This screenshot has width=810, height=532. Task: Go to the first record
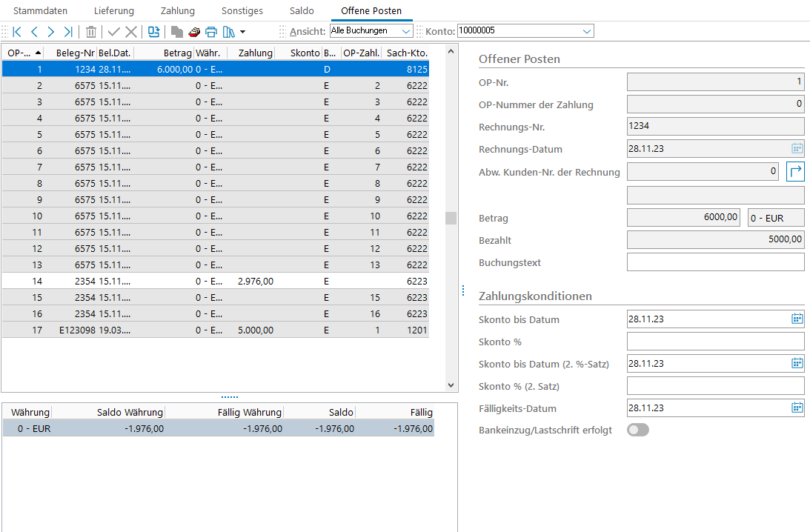tap(17, 31)
